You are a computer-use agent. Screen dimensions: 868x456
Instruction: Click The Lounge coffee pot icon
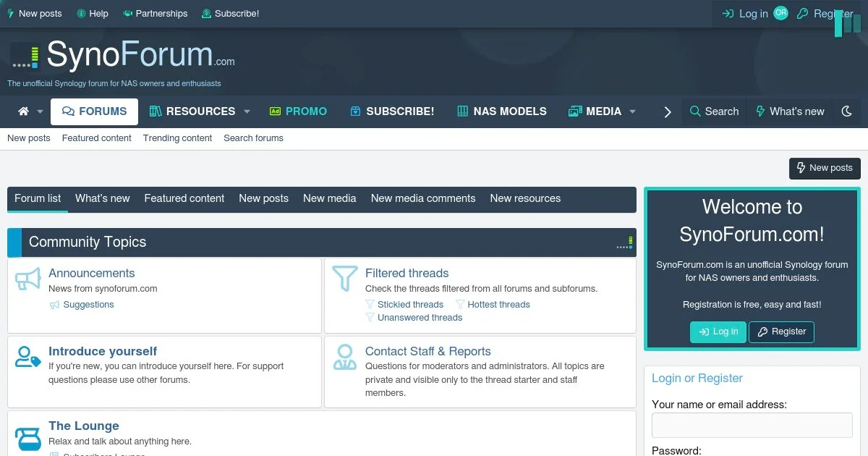(28, 438)
